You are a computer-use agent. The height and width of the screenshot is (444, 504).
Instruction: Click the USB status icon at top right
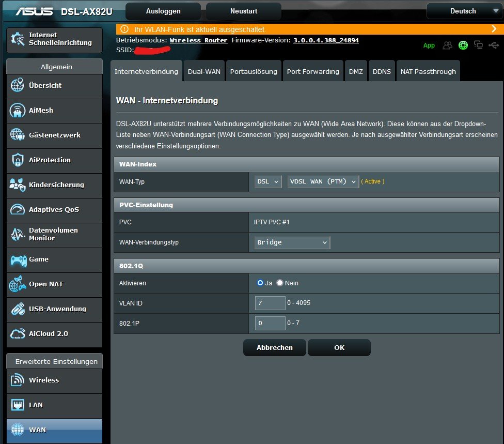point(494,45)
